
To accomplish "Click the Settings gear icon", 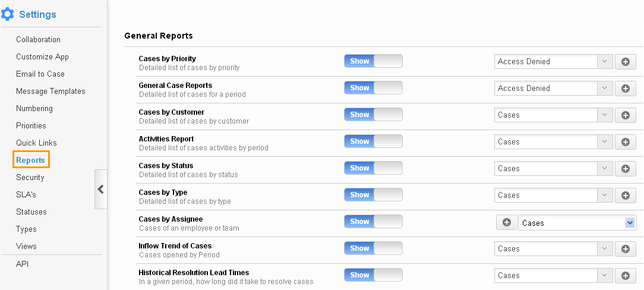I will (7, 14).
